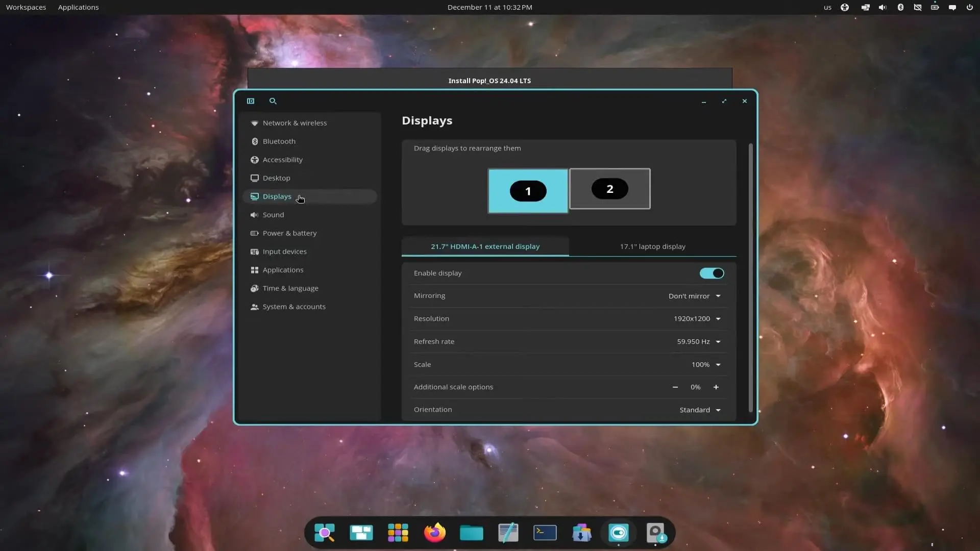Viewport: 980px width, 551px height.
Task: Open the volume applet in panel
Action: [x=883, y=7]
